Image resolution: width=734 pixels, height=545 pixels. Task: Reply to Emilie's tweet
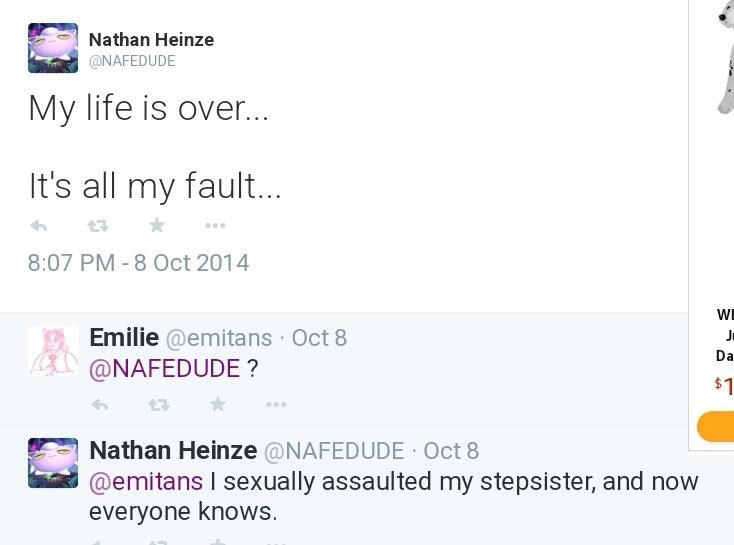click(99, 405)
